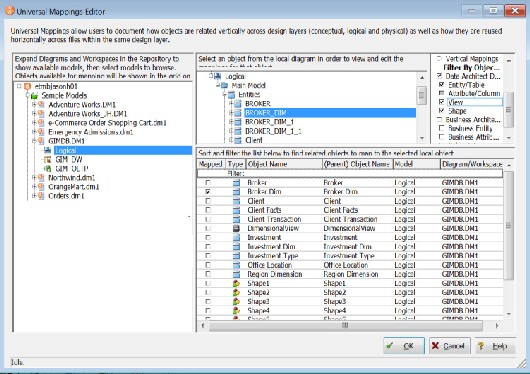The width and height of the screenshot is (530, 374).
Task: Expand the BROKER_DIM entity node
Action: 231,113
